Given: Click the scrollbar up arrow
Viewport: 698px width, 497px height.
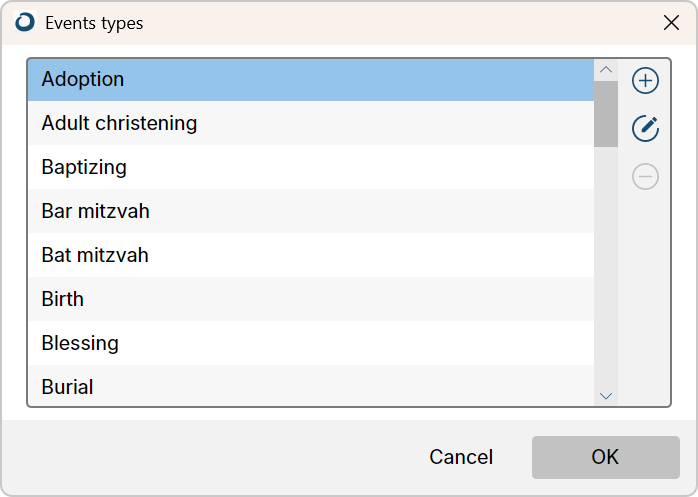Looking at the screenshot, I should click(x=606, y=70).
